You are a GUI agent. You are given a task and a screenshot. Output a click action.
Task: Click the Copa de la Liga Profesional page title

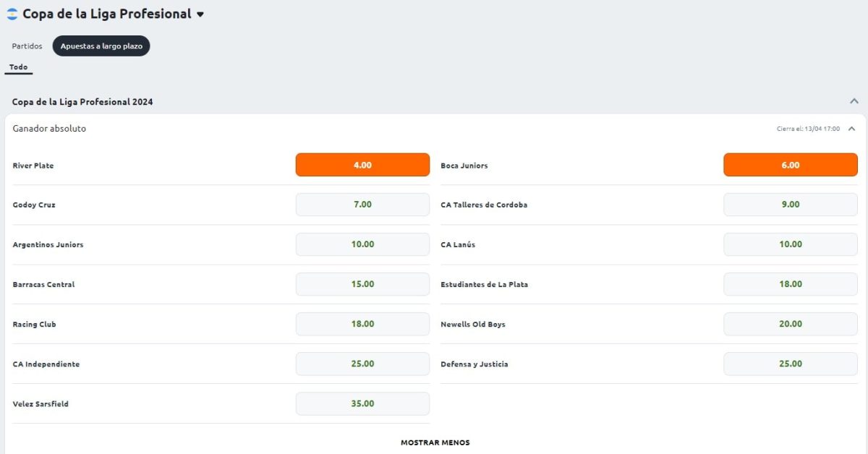[x=107, y=14]
